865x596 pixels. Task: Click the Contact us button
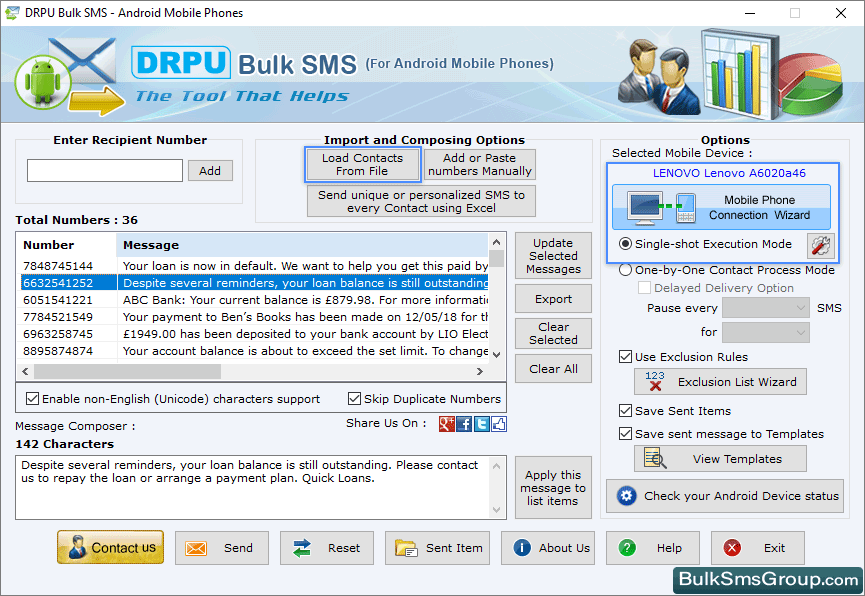coord(110,547)
